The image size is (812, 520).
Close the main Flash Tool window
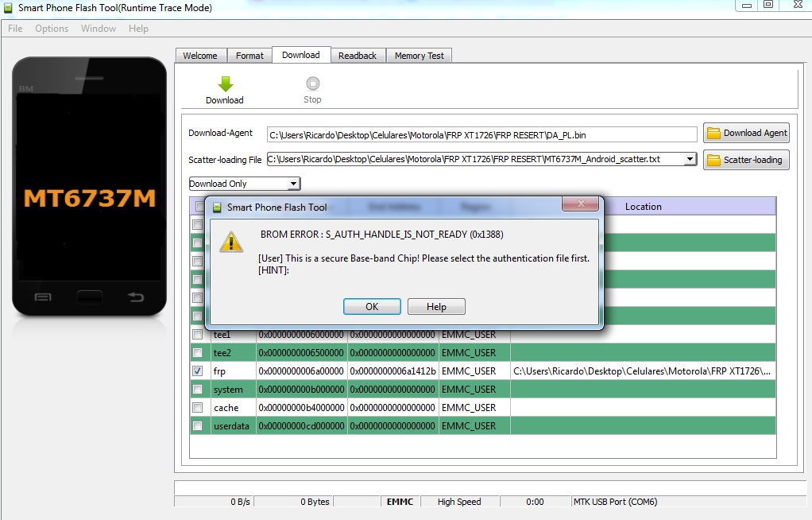797,6
